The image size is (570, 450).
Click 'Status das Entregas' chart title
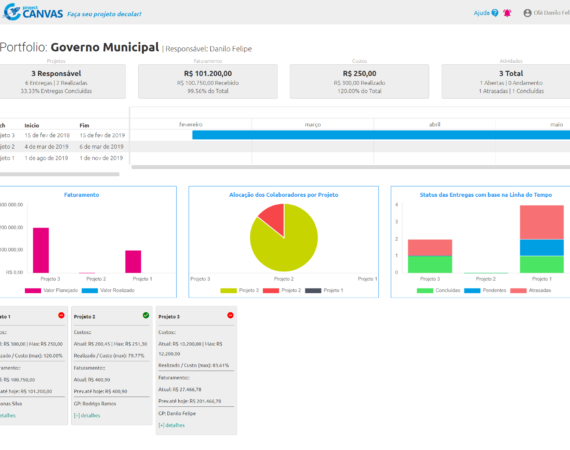tap(486, 195)
